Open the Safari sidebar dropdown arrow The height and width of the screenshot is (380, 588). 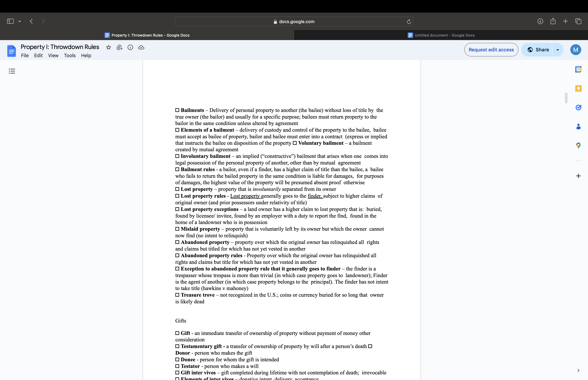pyautogui.click(x=20, y=21)
